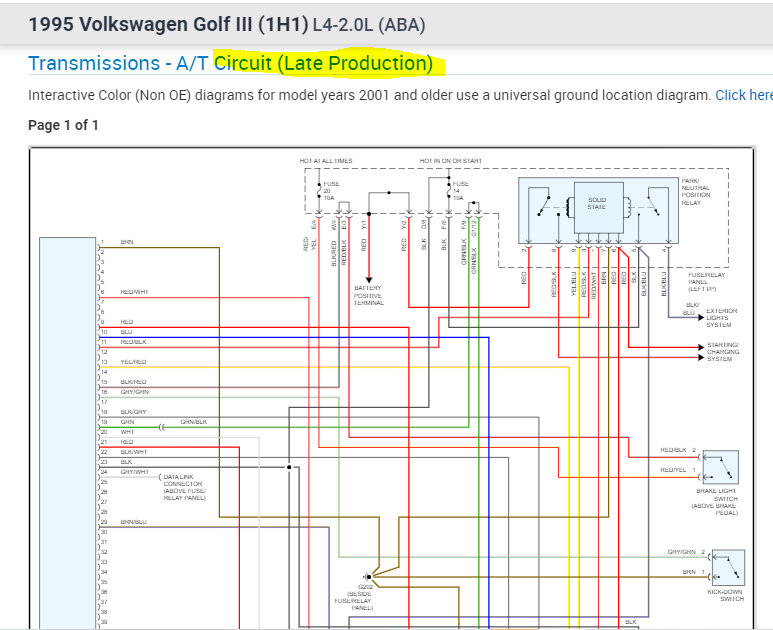The height and width of the screenshot is (630, 773).
Task: Click the brake light switch symbol
Action: pos(720,467)
